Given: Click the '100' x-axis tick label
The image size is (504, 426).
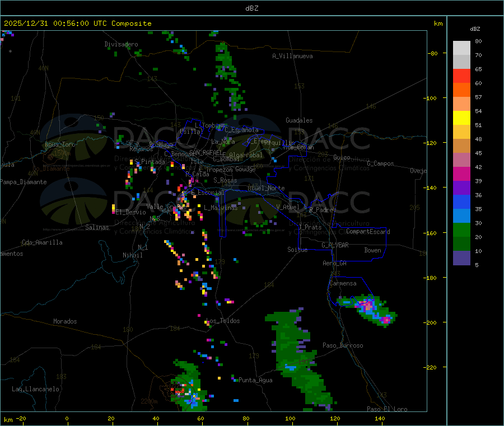Looking at the screenshot, I should point(290,418).
